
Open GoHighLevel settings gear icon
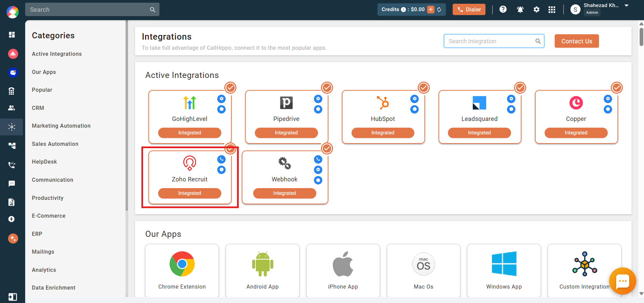(221, 99)
